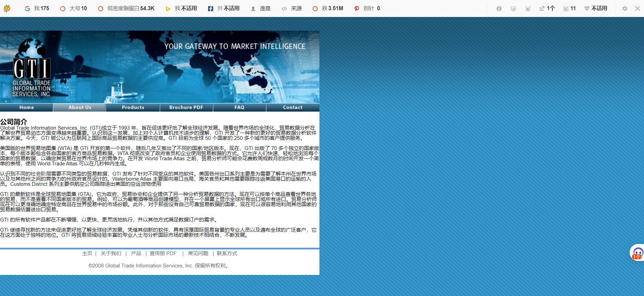Open the Products navigation tab
This screenshot has width=644, height=296.
click(x=133, y=108)
